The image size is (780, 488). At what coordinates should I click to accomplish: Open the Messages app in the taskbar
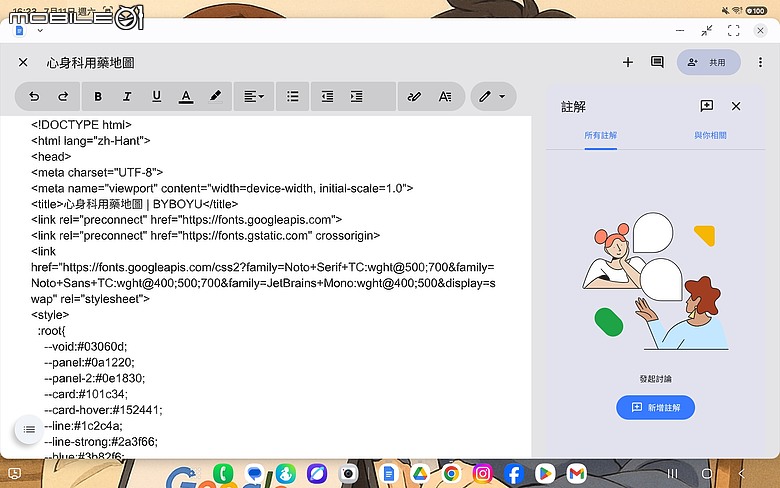pos(255,474)
